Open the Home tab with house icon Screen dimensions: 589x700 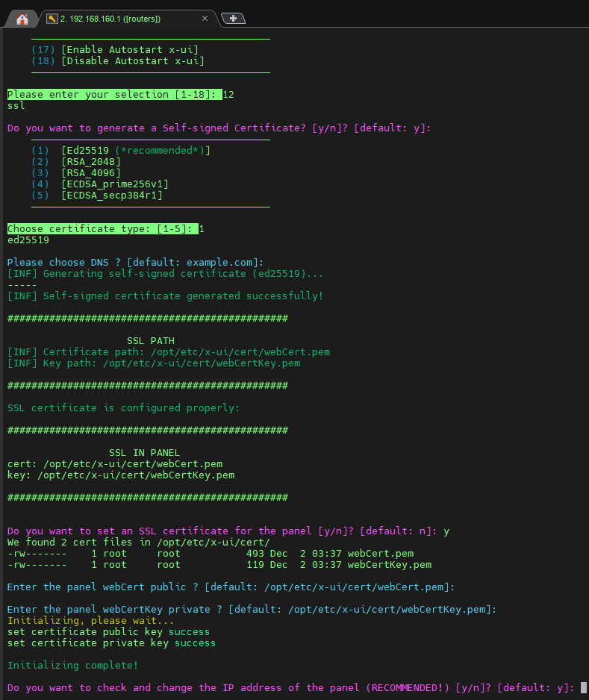[x=22, y=19]
